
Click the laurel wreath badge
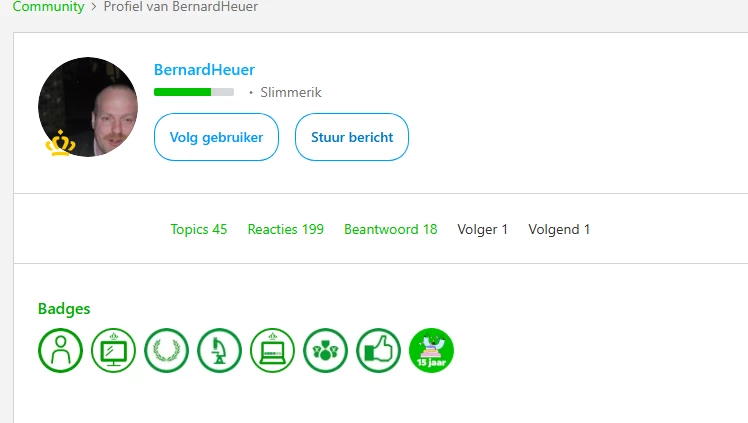(x=166, y=351)
